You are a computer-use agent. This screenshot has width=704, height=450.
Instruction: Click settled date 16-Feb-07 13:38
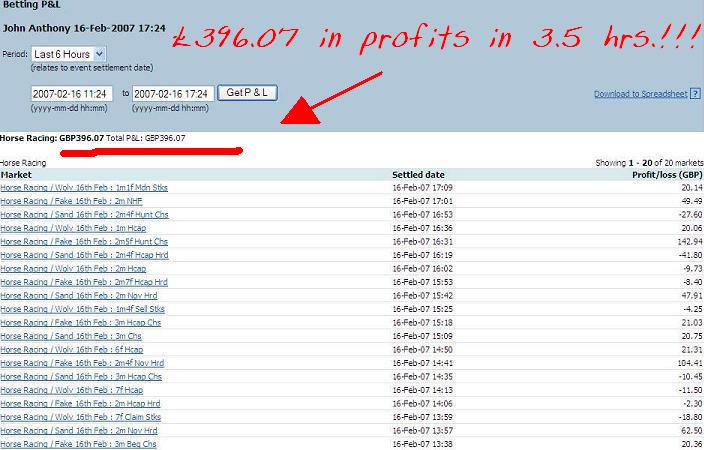(x=422, y=444)
